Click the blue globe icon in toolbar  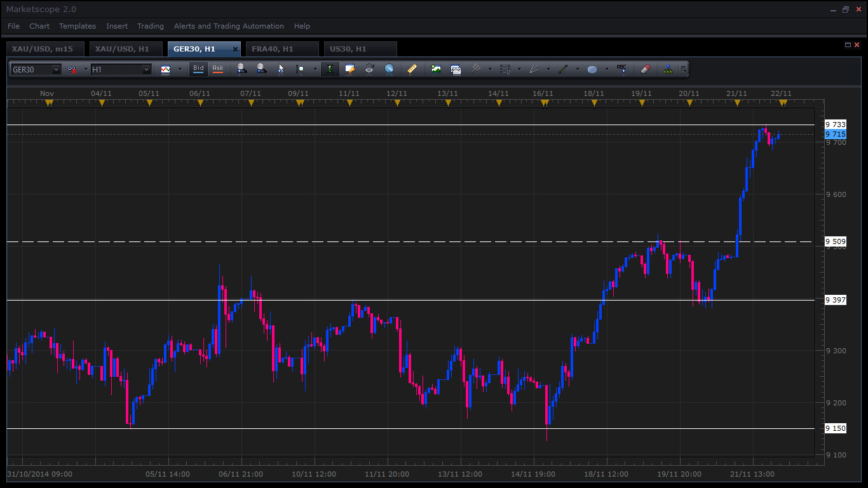point(389,69)
